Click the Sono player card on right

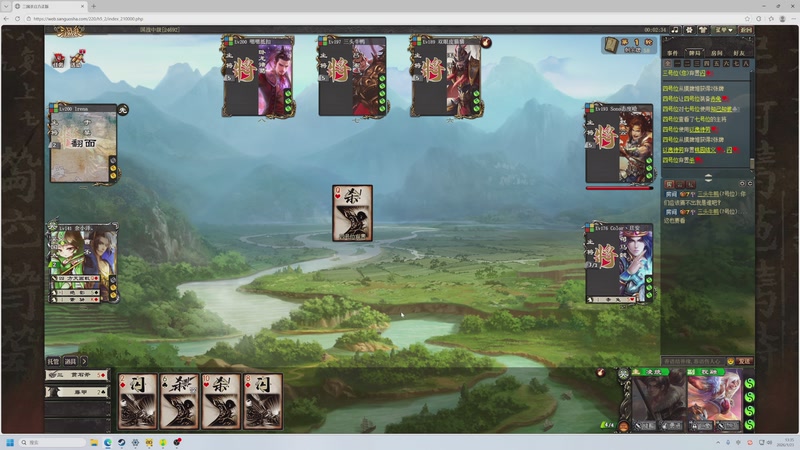point(619,143)
